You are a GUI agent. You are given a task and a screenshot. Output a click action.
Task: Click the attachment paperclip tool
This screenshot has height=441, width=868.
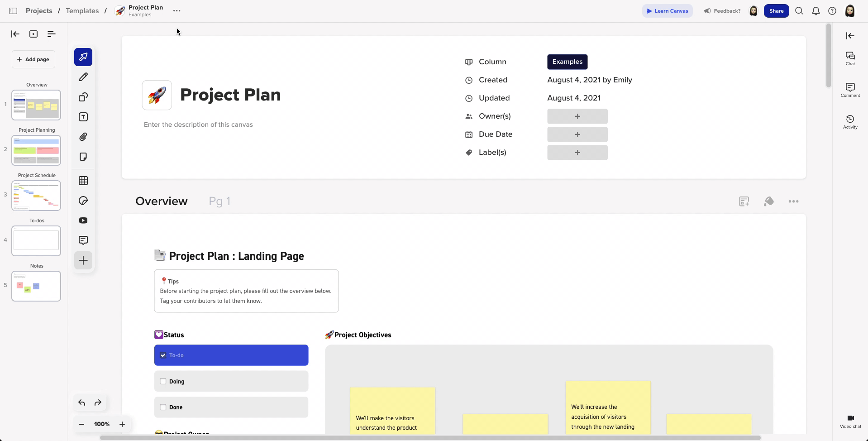point(83,137)
